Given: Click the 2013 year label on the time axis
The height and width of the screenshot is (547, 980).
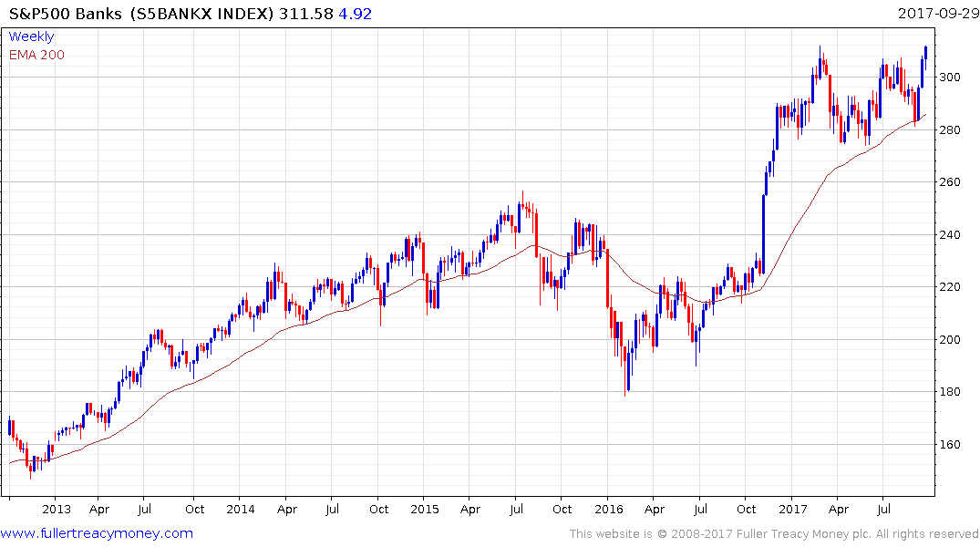Looking at the screenshot, I should pos(57,509).
